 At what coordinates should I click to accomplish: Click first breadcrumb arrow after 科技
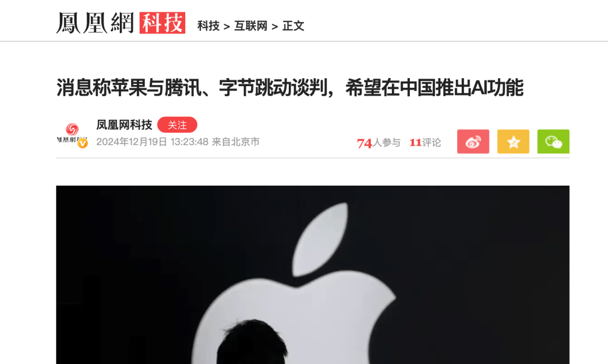tap(227, 27)
